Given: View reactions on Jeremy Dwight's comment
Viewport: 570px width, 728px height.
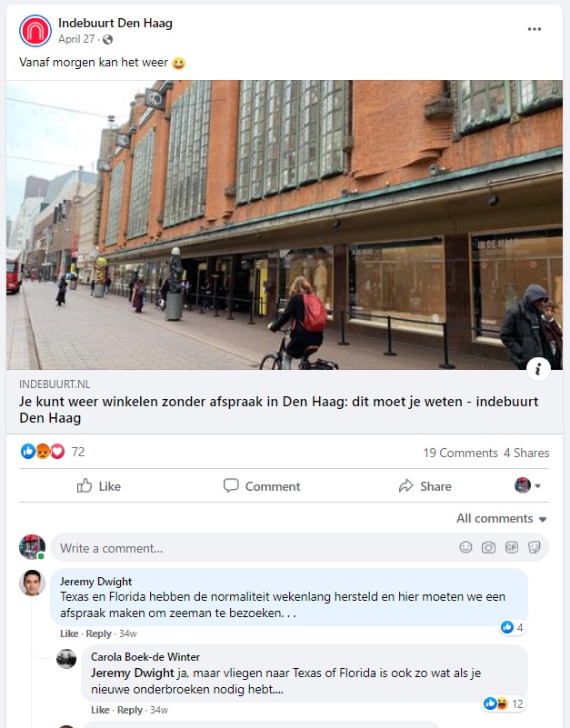Looking at the screenshot, I should [x=512, y=627].
